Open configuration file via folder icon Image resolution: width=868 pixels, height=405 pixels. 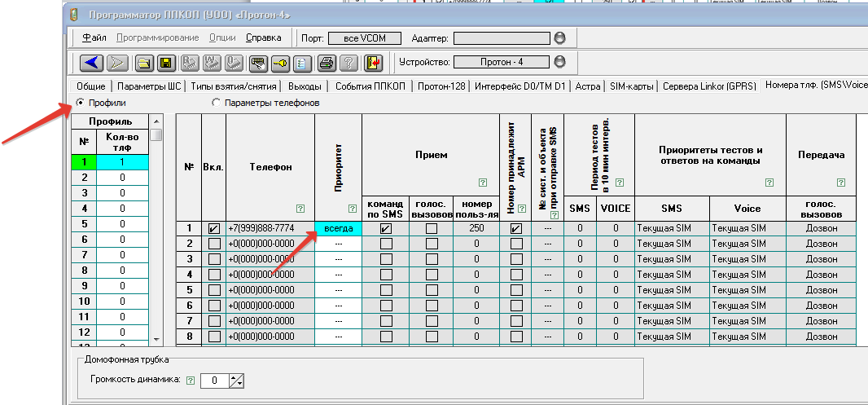(x=143, y=63)
